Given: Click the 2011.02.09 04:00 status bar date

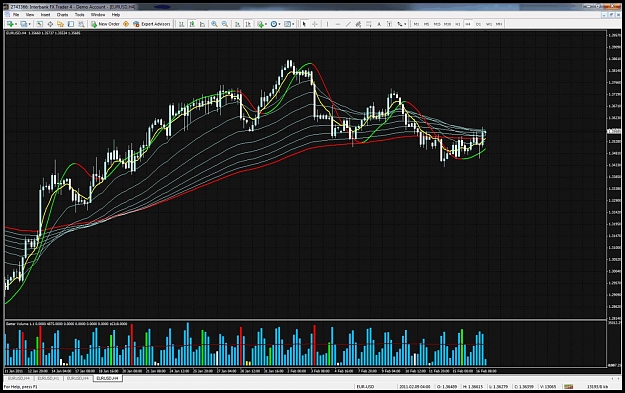Looking at the screenshot, I should 415,387.
